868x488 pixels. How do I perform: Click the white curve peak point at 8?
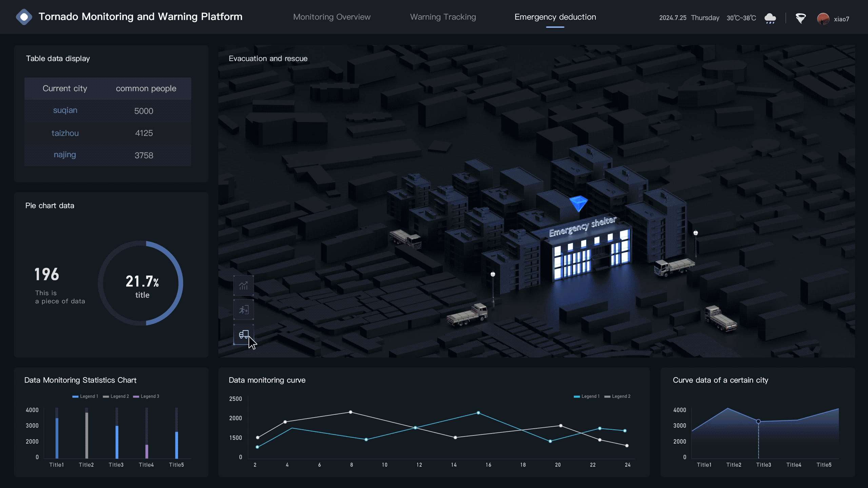pyautogui.click(x=351, y=412)
